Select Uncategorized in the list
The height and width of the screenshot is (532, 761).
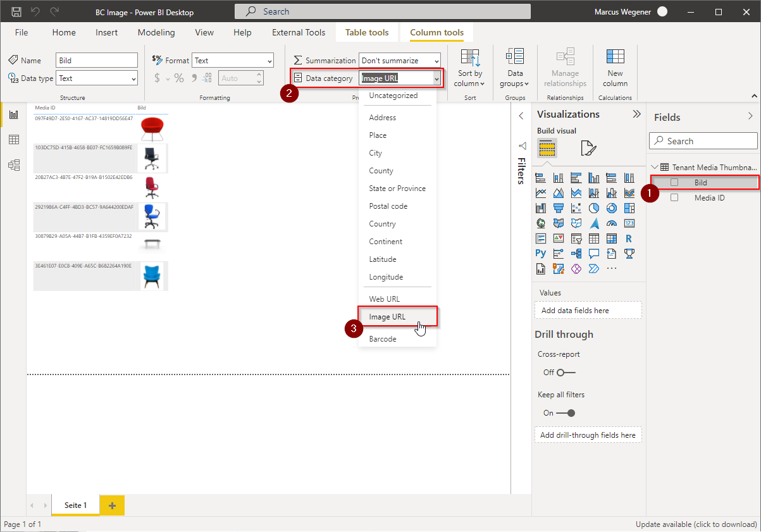pyautogui.click(x=397, y=96)
